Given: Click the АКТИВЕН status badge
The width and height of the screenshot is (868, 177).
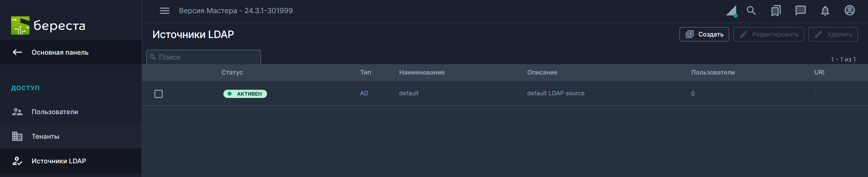Looking at the screenshot, I should click(x=245, y=94).
